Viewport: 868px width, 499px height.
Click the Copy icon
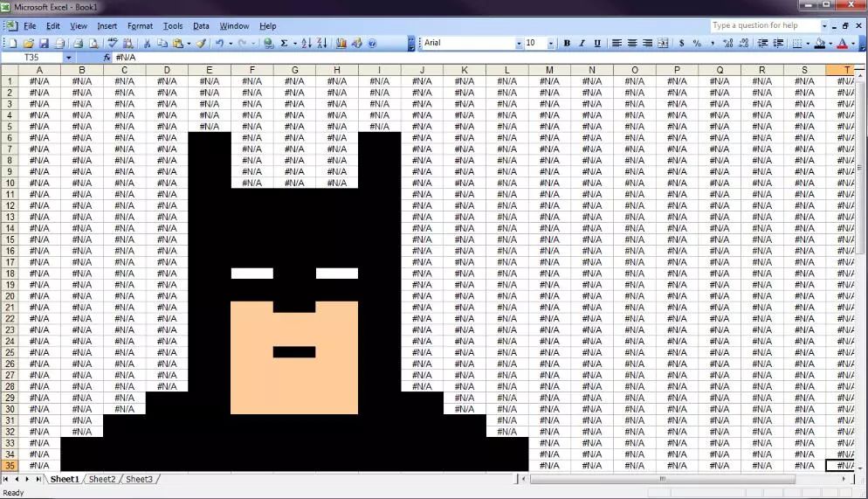[162, 43]
